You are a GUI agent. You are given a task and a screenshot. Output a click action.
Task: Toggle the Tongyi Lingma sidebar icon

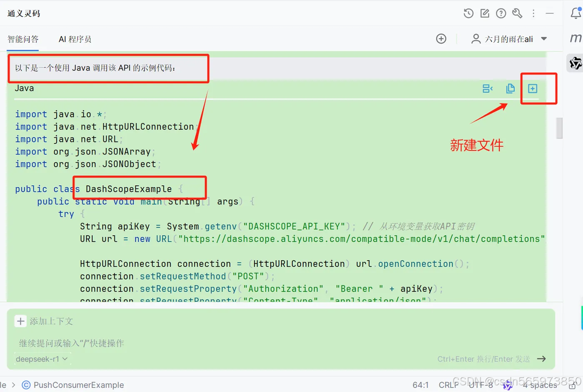coord(576,63)
